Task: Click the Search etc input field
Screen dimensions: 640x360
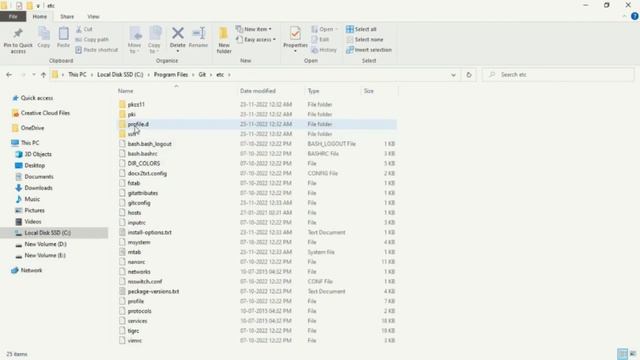Action: coord(558,75)
